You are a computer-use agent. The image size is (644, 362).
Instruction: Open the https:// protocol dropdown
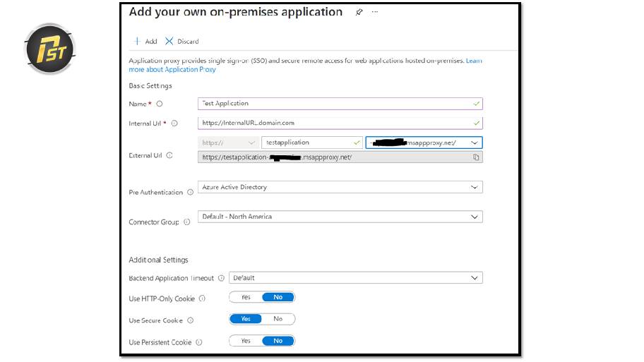[x=228, y=143]
